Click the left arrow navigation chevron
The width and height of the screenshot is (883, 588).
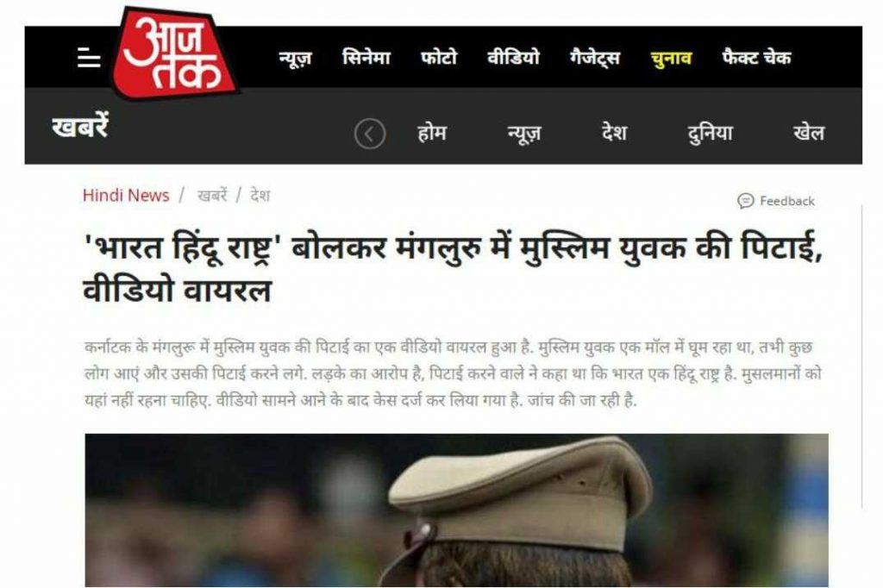pyautogui.click(x=369, y=134)
